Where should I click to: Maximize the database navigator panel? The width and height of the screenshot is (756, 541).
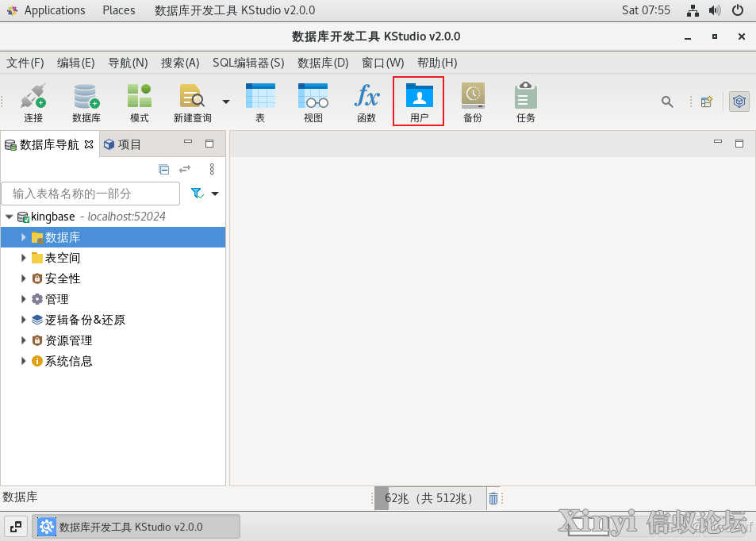(209, 144)
